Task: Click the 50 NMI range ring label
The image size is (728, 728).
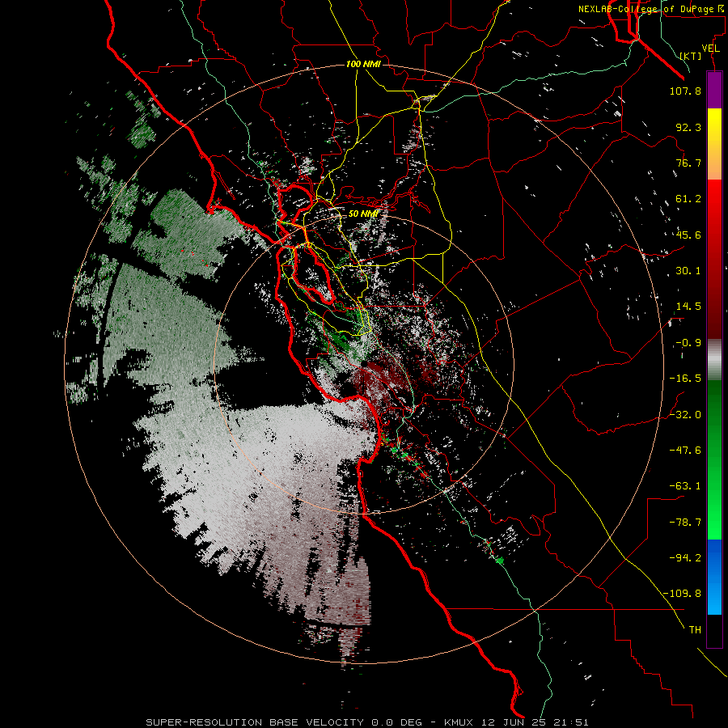Action: [362, 214]
